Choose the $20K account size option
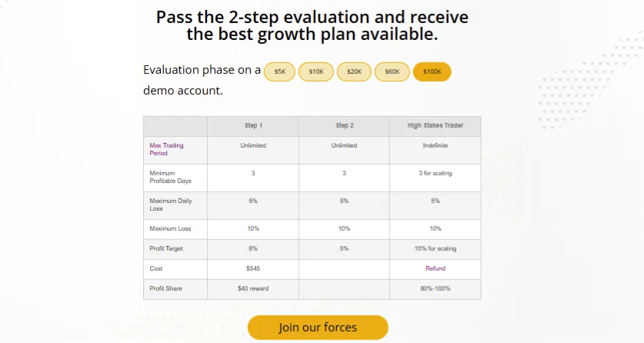 (x=354, y=72)
